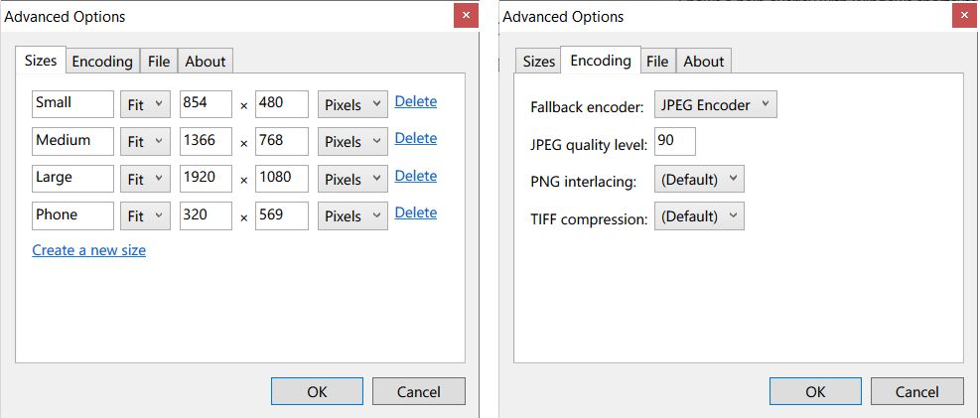Click the Create a new size link
Image resolution: width=980 pixels, height=418 pixels.
point(88,250)
